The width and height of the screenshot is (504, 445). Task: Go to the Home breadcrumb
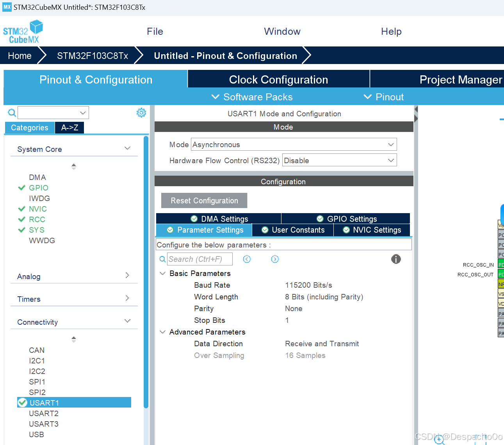click(x=20, y=56)
